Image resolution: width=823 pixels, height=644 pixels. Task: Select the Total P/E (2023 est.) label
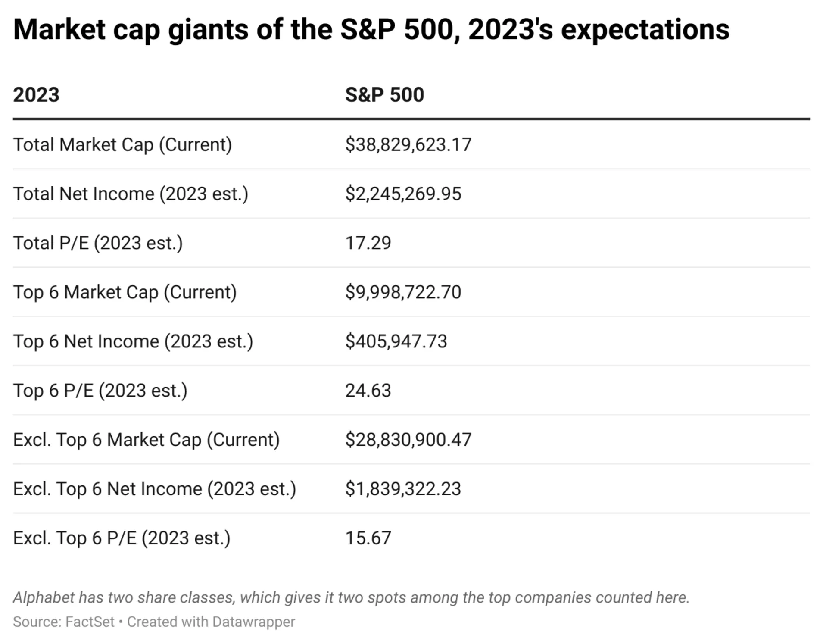(98, 243)
